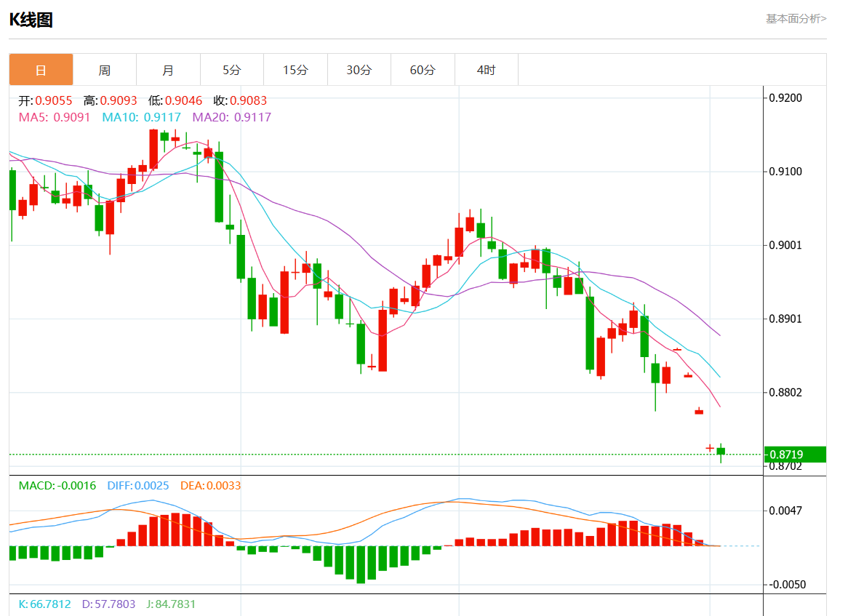Select the 周 weekly chart tab
Image resolution: width=864 pixels, height=616 pixels.
105,70
